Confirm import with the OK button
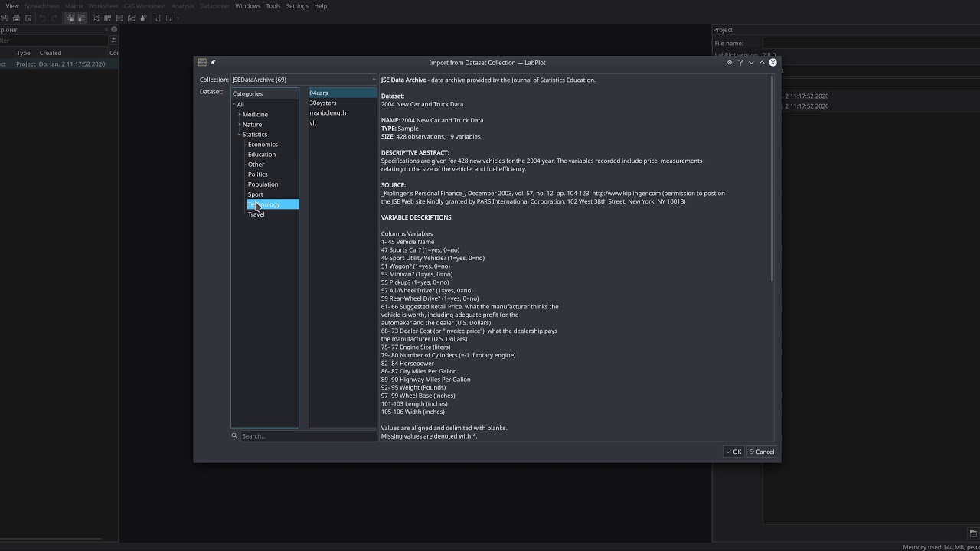980x551 pixels. [733, 452]
